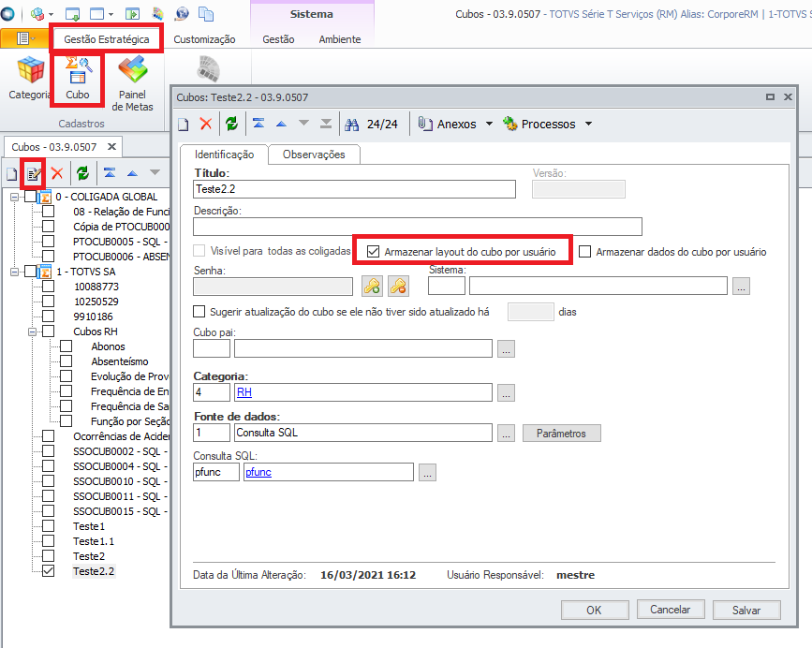This screenshot has height=648, width=812.
Task: Check the Abonos tree item checkbox
Action: click(66, 346)
